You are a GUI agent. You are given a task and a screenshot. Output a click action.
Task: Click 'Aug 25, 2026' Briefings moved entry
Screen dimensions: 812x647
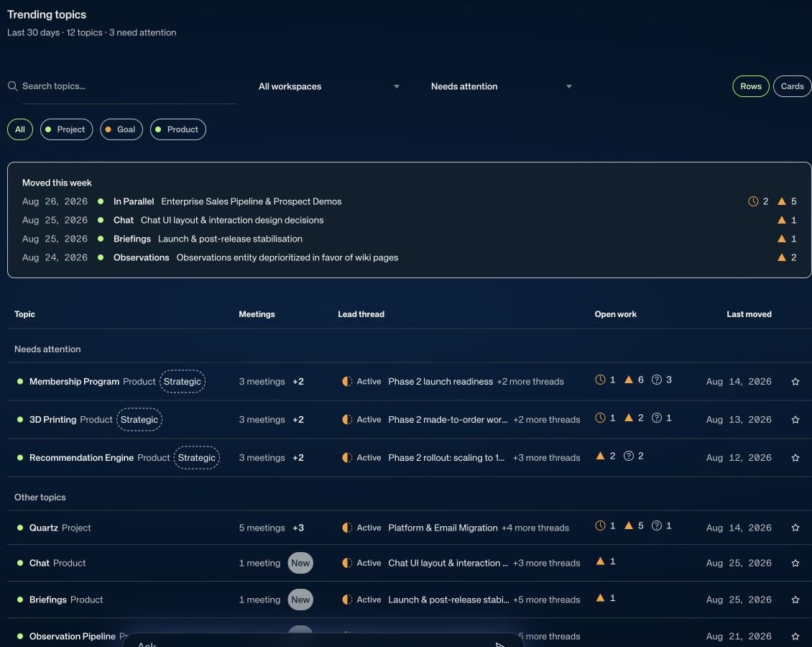point(55,239)
